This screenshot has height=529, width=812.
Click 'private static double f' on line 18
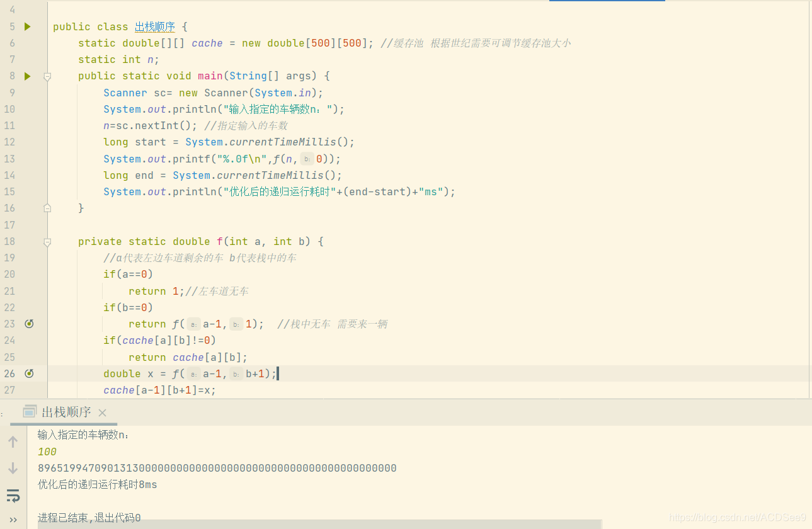tap(151, 241)
